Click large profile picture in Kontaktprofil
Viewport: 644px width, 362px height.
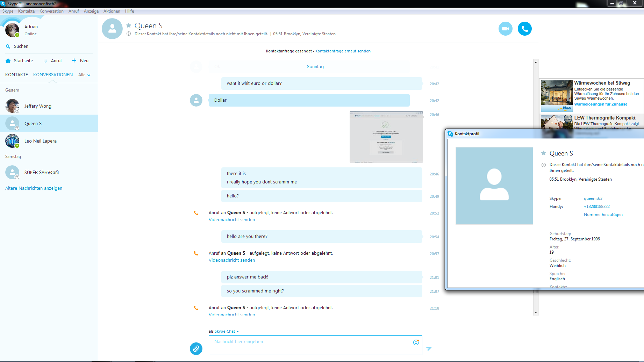(494, 186)
